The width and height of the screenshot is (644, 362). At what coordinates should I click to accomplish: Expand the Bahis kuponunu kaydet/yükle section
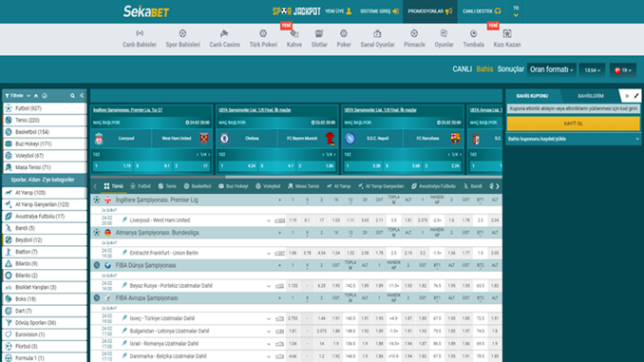pos(573,139)
